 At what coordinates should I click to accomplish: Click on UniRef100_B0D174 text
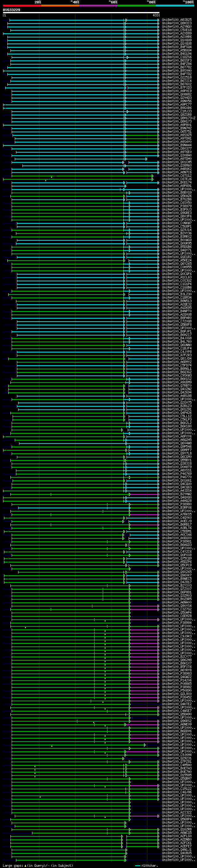(177, 182)
